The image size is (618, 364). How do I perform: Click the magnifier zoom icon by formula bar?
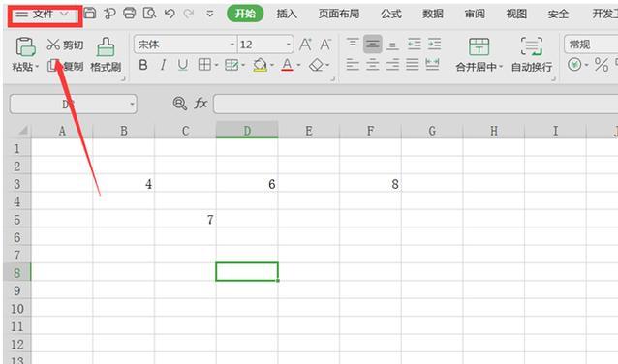(180, 104)
